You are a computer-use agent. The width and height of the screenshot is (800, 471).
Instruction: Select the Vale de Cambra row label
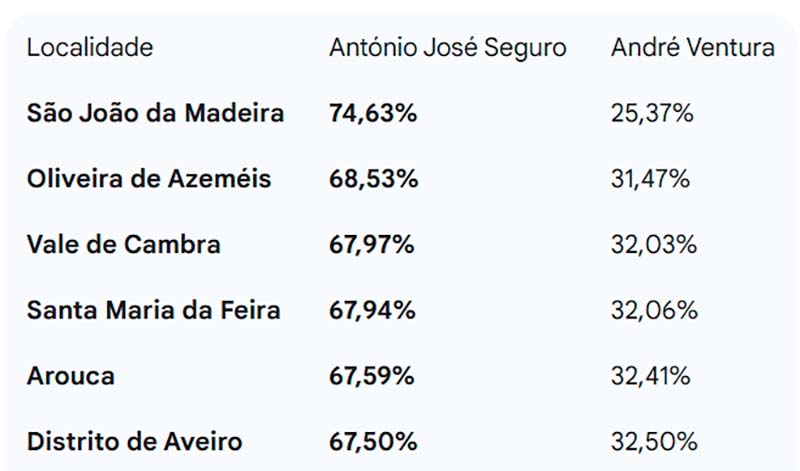124,245
